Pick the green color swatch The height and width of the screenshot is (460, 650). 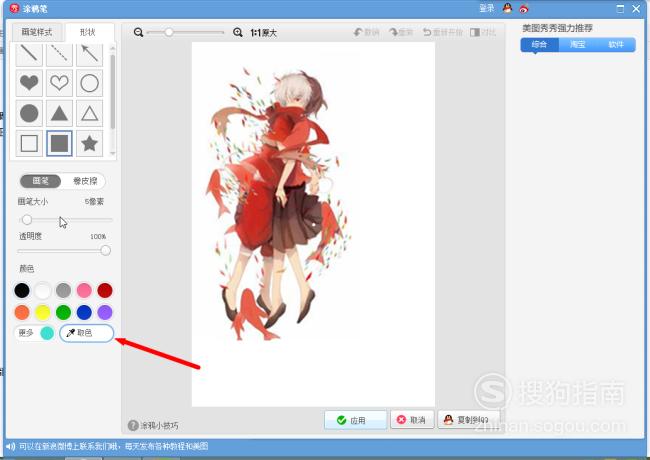(x=63, y=312)
